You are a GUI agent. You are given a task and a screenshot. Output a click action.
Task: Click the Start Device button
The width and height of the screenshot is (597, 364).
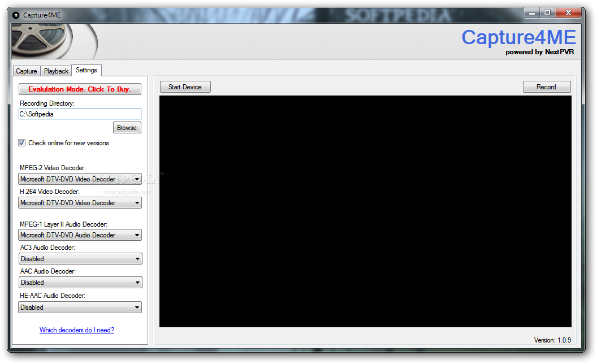click(x=185, y=87)
